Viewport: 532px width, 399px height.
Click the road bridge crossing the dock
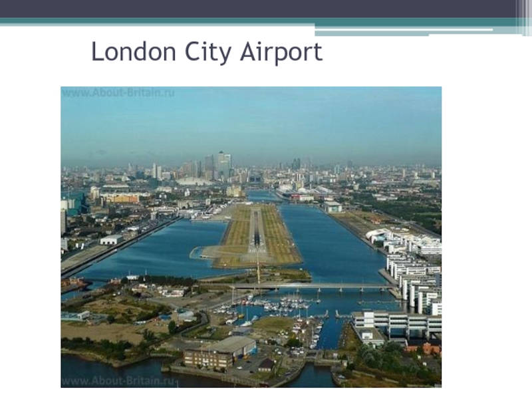click(x=312, y=288)
